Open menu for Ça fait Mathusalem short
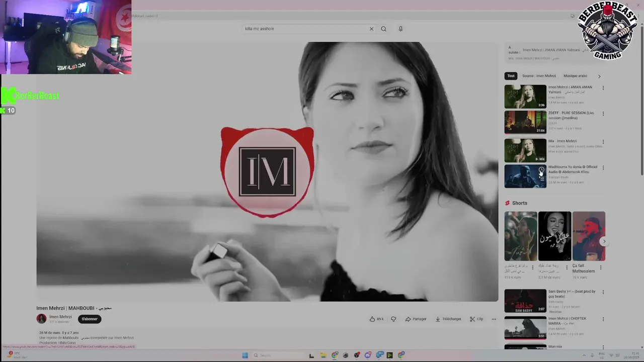The height and width of the screenshot is (362, 644). (x=600, y=267)
